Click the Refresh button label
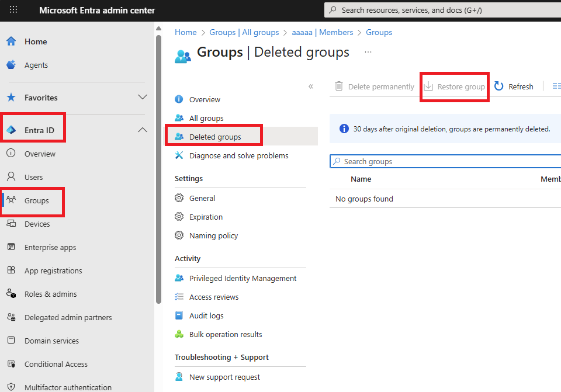 521,86
